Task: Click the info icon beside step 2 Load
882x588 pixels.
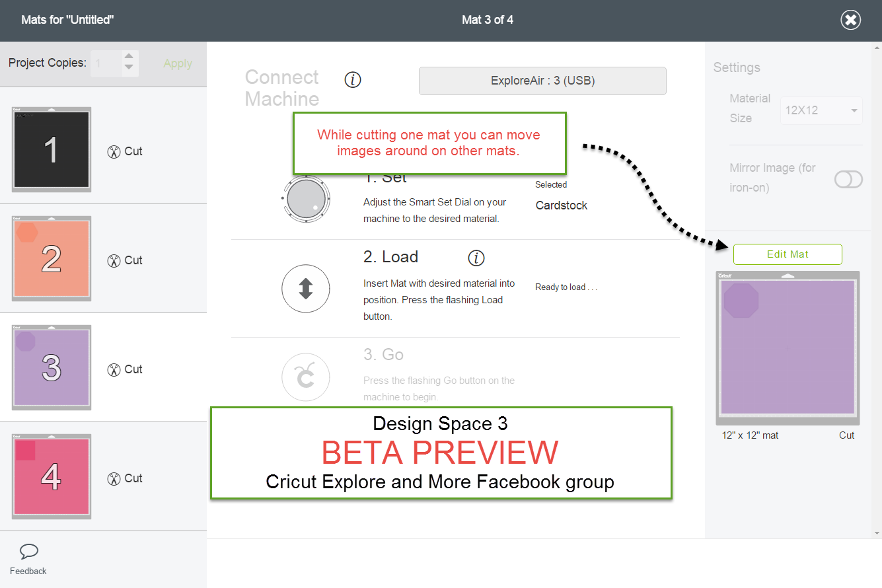Action: click(x=476, y=258)
